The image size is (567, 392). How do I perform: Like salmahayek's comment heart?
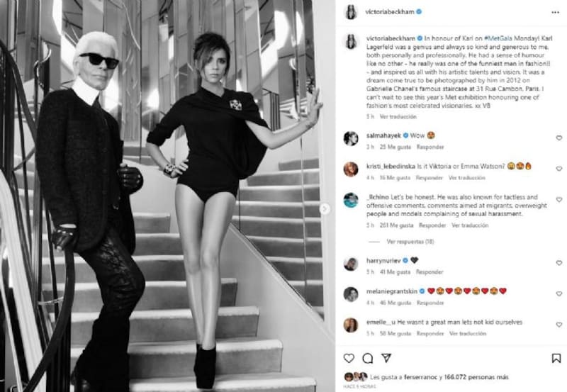(x=559, y=138)
